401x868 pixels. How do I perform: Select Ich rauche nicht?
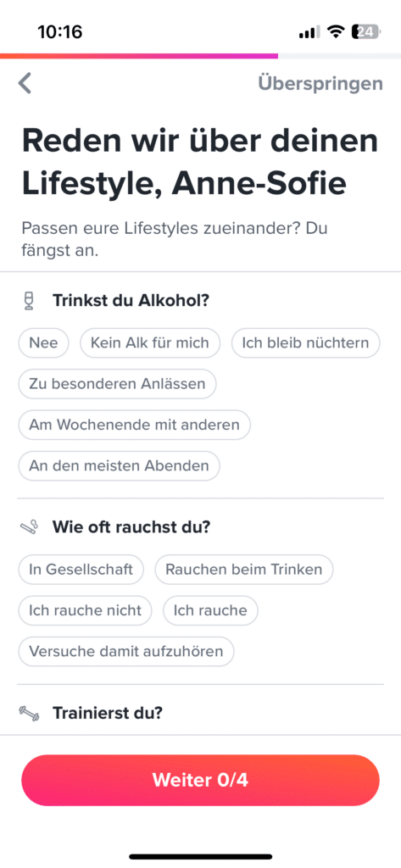point(86,610)
